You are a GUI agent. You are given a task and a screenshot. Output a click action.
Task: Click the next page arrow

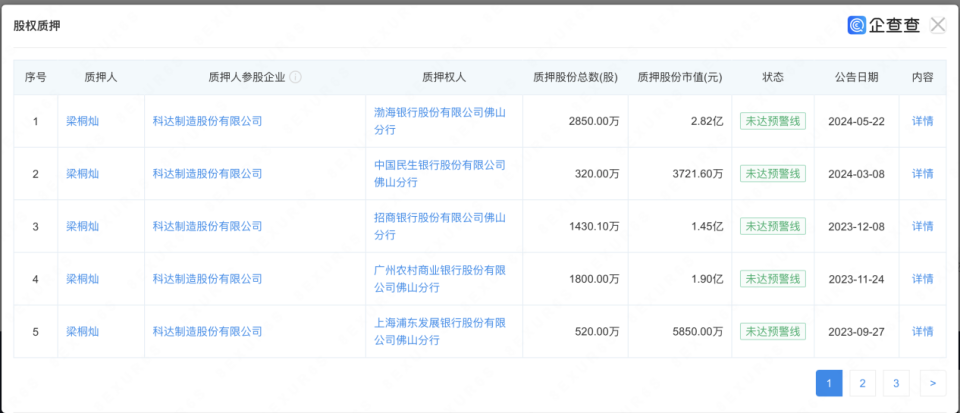(932, 383)
